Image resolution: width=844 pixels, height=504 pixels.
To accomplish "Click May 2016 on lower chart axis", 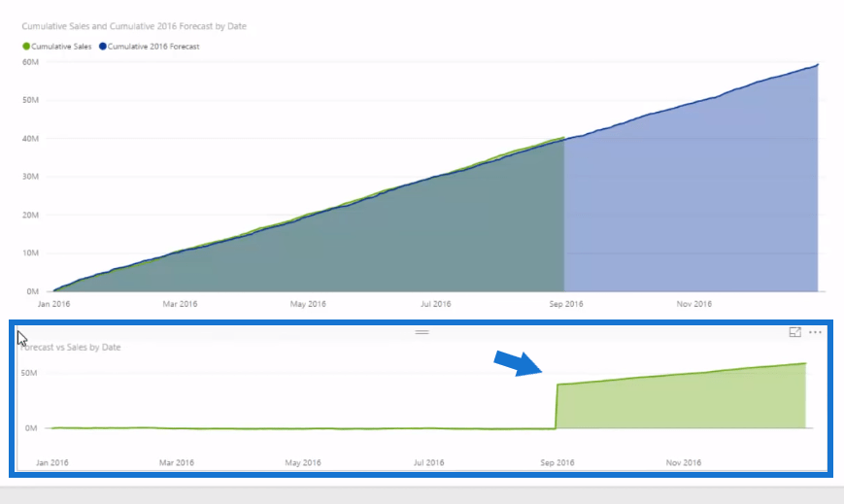I will click(x=302, y=462).
